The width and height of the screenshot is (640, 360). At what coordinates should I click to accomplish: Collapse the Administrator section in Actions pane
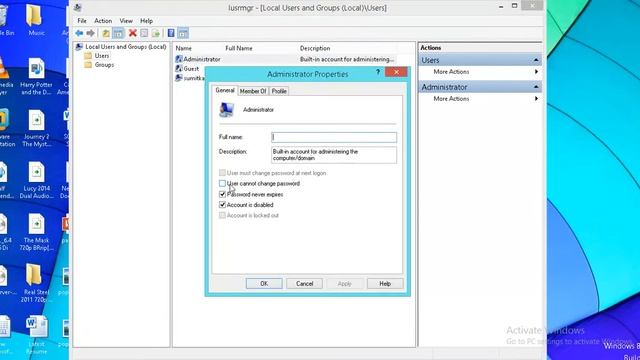click(536, 87)
